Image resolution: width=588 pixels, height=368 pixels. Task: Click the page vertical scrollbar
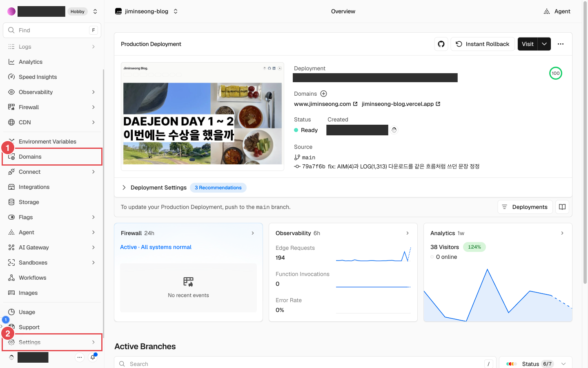[585, 143]
